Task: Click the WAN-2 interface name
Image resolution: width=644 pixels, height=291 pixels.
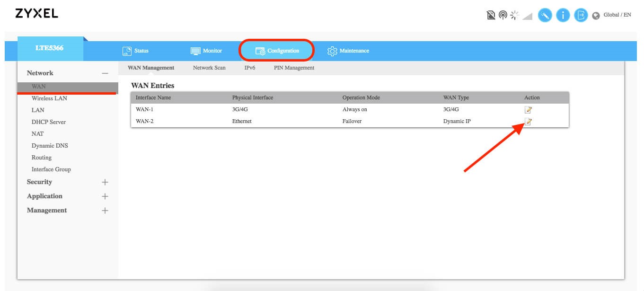Action: click(x=145, y=122)
